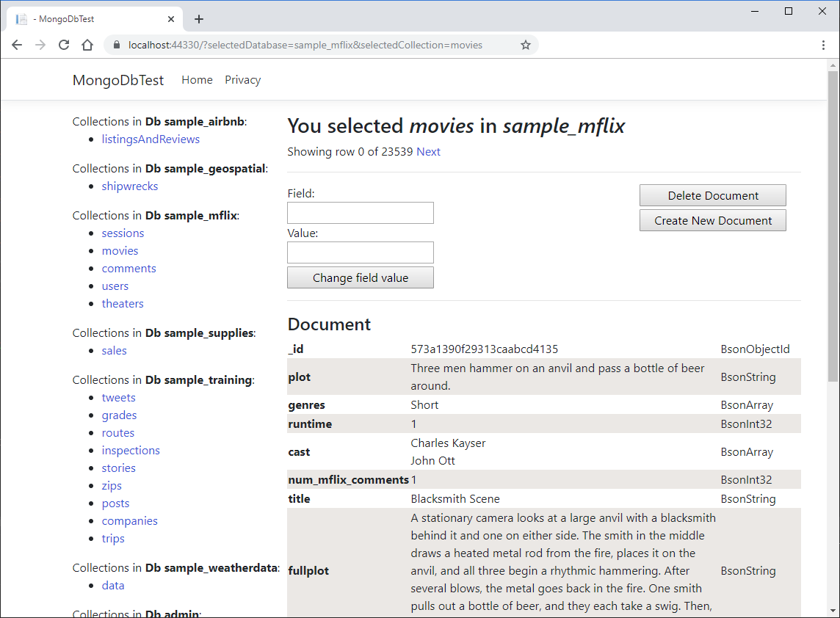Click the MongoDbTest brand link

click(118, 80)
